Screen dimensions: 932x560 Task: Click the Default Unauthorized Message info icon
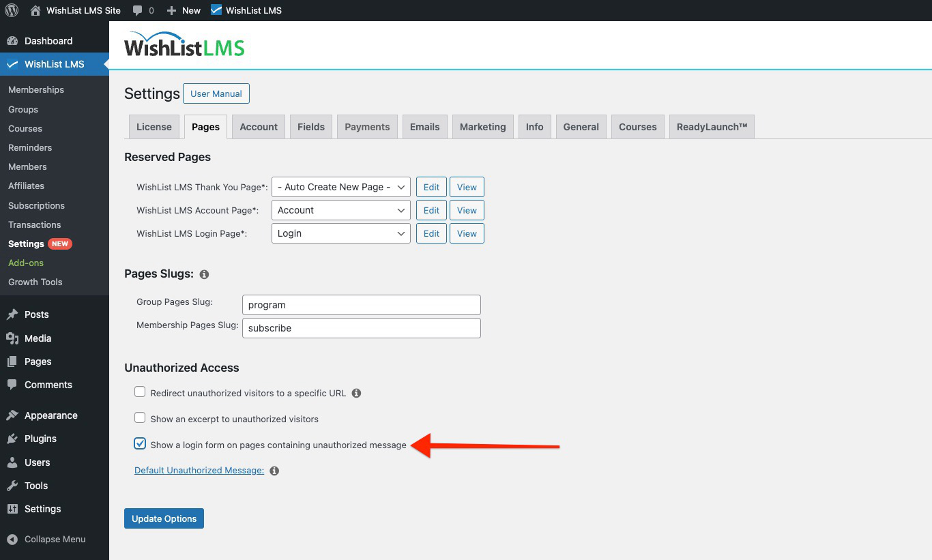click(274, 470)
